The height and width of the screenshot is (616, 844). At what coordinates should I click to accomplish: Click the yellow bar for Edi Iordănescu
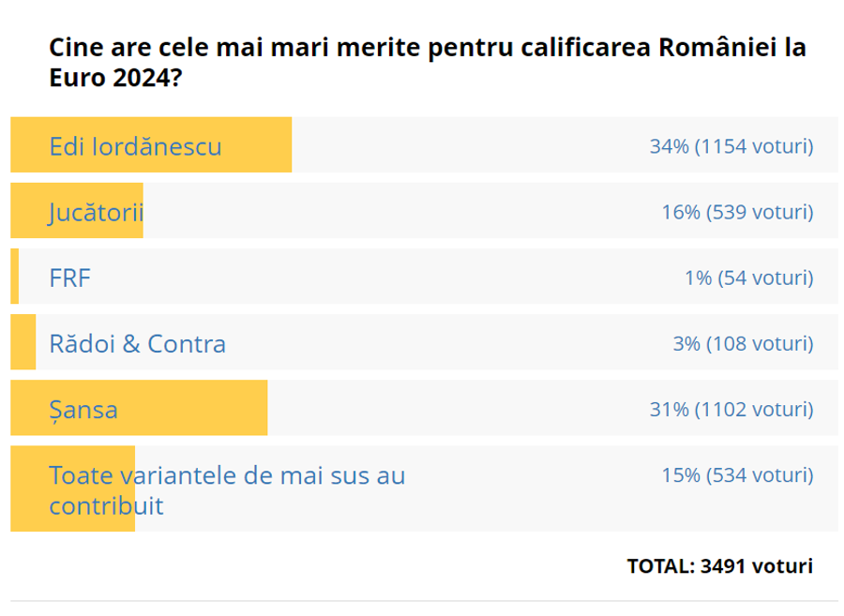click(x=151, y=144)
